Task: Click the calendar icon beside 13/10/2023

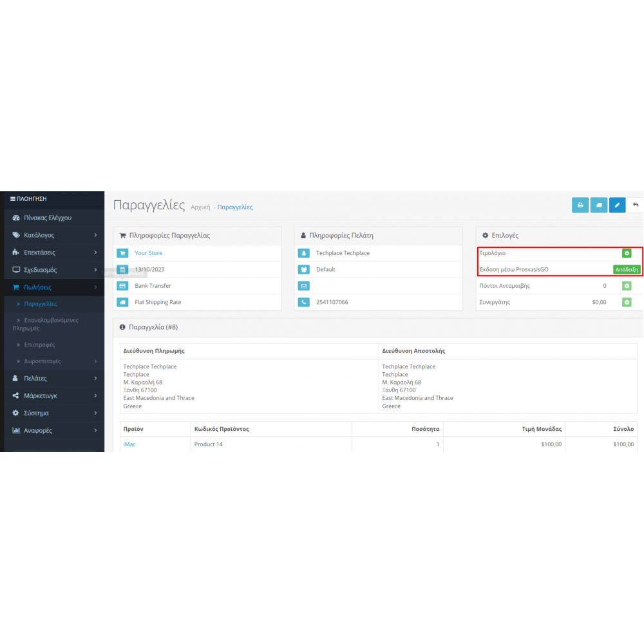Action: 122,270
